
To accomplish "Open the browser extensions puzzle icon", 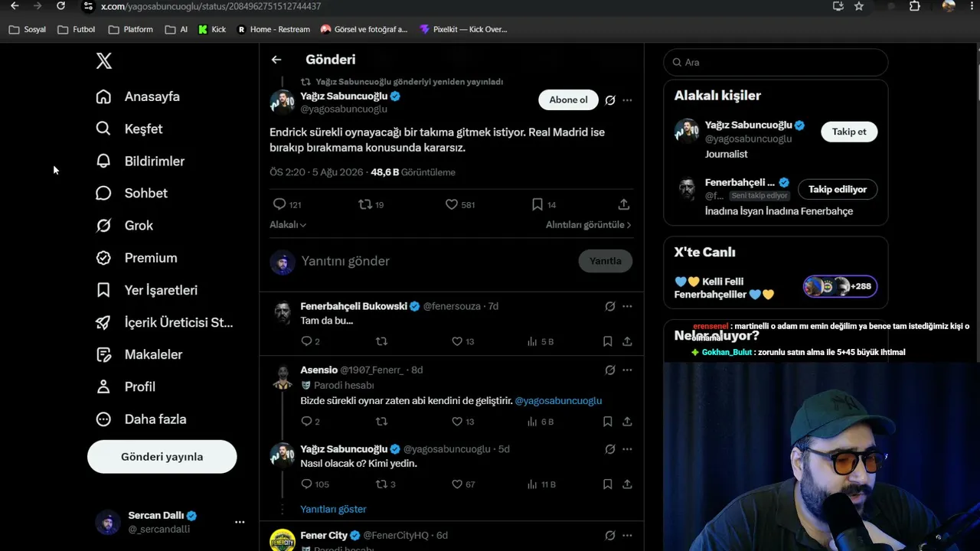I will (x=914, y=6).
